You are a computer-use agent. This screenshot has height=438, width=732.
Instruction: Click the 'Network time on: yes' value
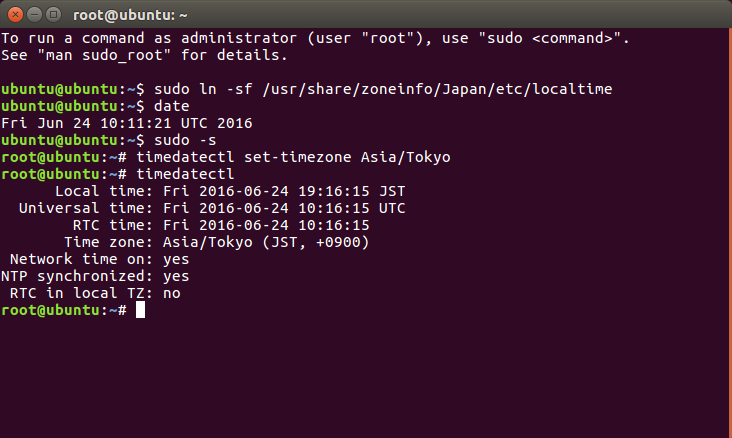[x=176, y=260]
